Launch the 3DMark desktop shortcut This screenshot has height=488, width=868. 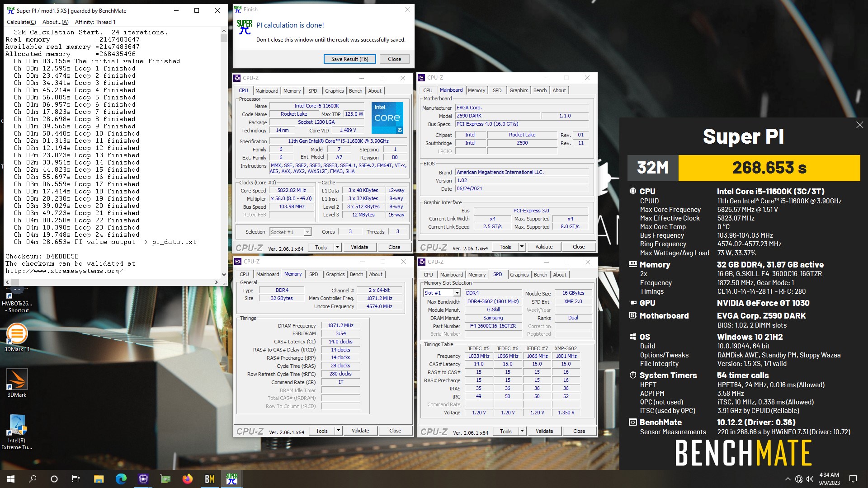[17, 383]
